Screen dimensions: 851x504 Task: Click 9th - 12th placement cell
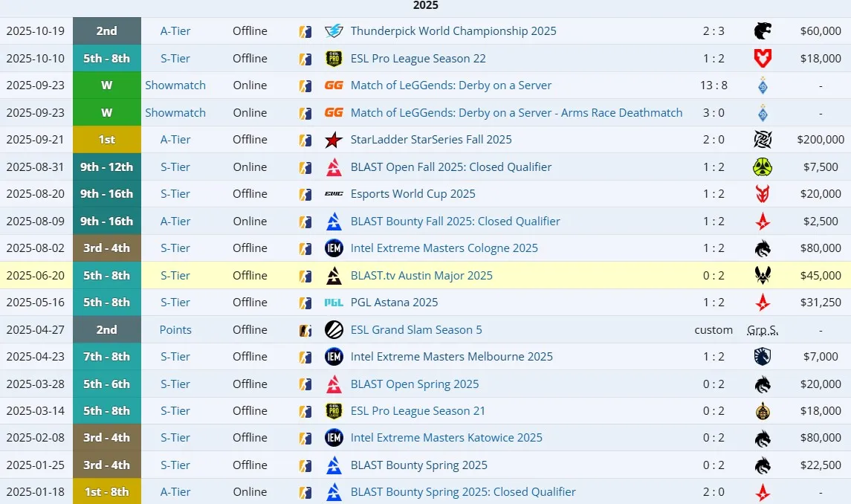tap(107, 167)
